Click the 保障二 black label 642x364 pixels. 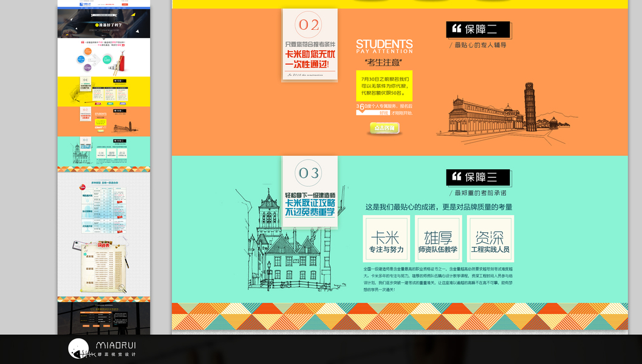point(478,30)
